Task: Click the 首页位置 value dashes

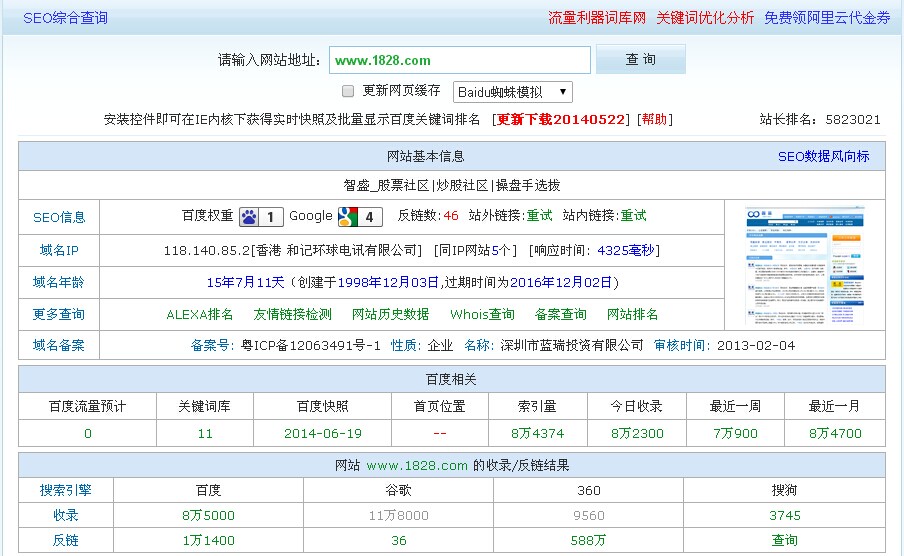Action: pos(439,434)
